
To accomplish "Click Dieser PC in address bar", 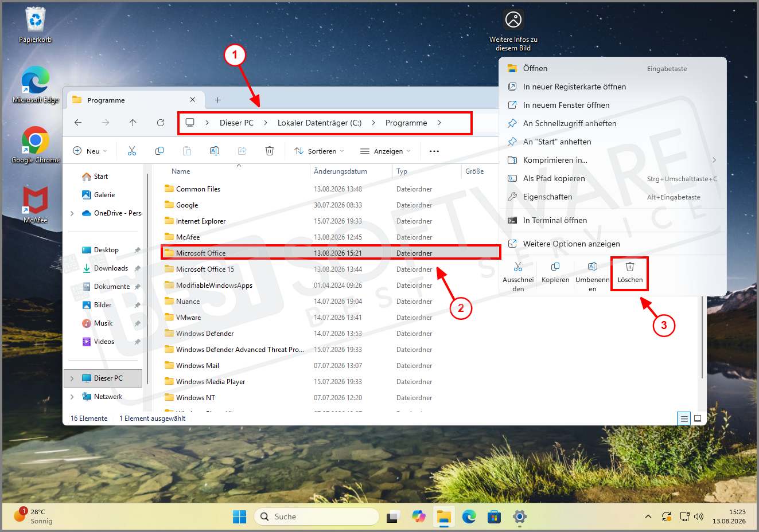I will pos(236,123).
